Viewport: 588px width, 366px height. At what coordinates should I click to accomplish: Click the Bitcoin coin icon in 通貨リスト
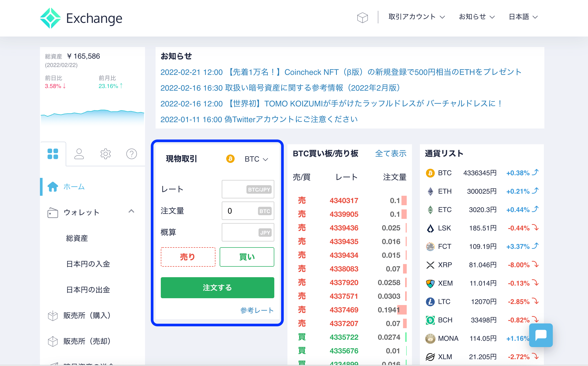point(430,173)
